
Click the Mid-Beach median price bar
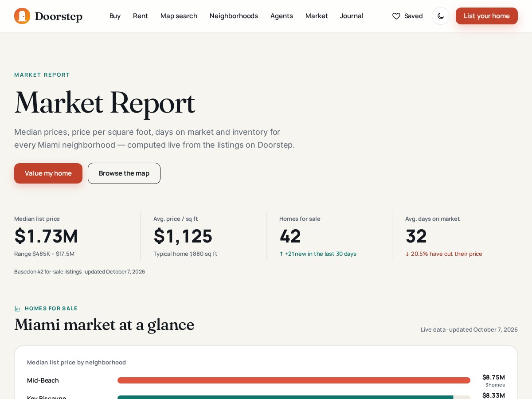294,380
